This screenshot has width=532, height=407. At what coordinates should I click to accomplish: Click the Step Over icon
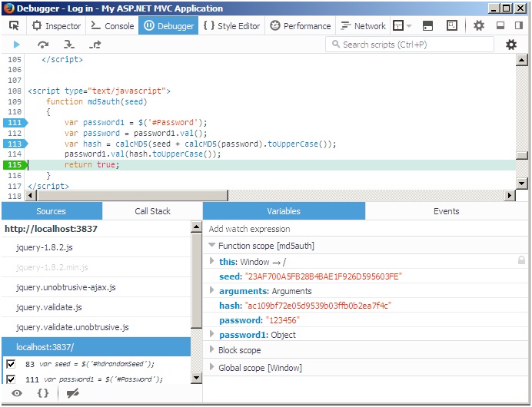tap(43, 45)
